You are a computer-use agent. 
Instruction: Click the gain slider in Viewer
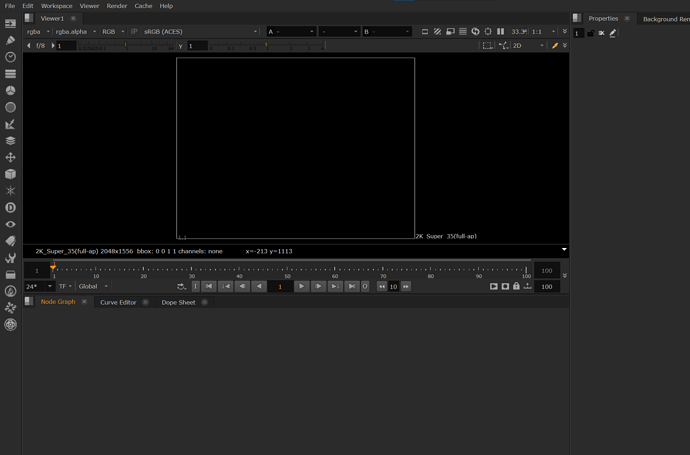click(x=127, y=45)
